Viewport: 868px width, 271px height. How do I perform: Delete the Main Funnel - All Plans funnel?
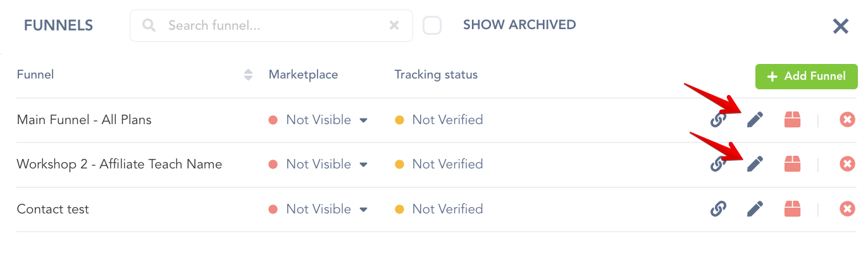pos(847,120)
